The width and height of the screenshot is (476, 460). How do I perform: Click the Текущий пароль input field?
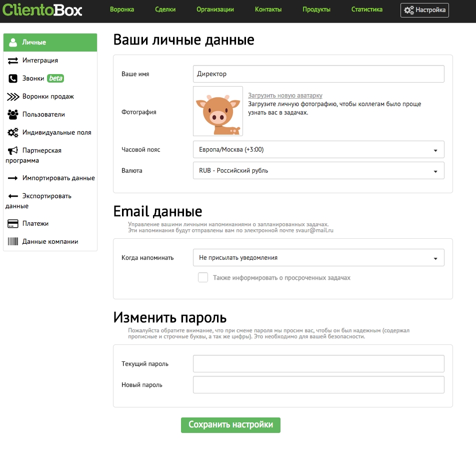318,364
